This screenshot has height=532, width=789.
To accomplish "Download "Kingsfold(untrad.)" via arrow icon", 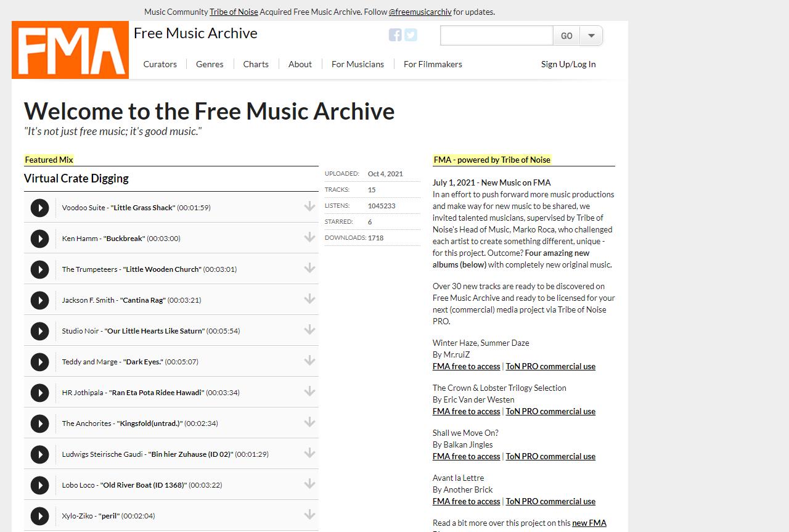I will [309, 422].
